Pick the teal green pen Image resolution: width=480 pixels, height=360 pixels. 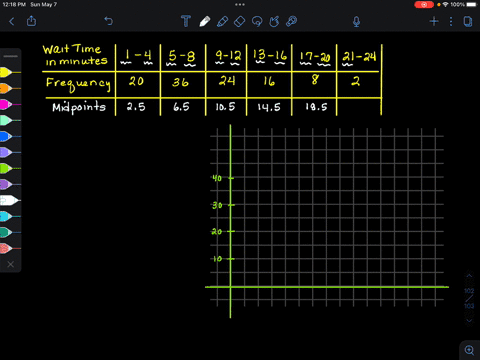pyautogui.click(x=10, y=232)
